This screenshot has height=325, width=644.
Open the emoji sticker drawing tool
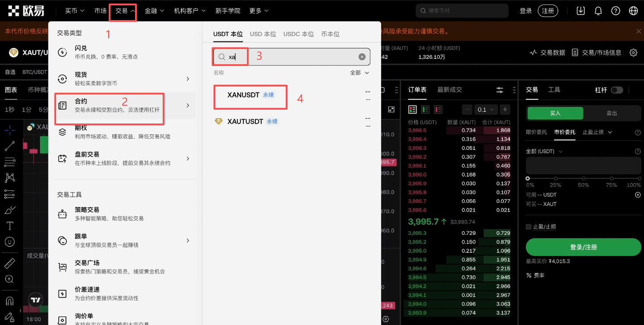pyautogui.click(x=10, y=242)
